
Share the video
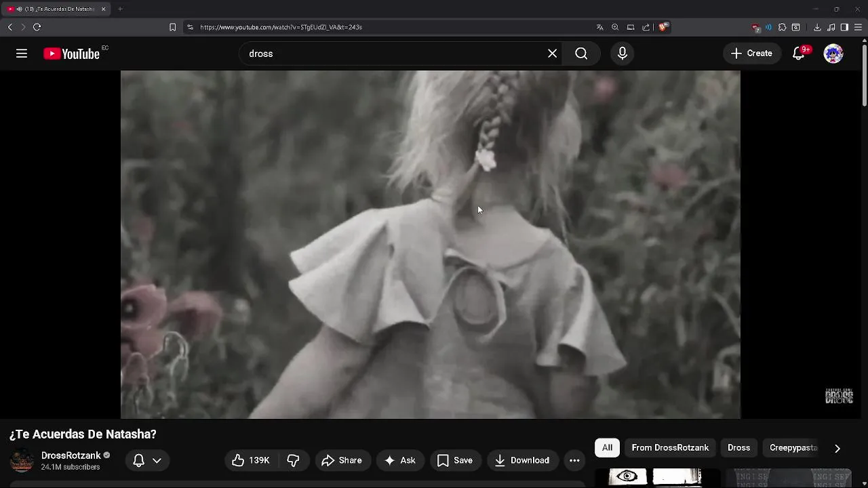pyautogui.click(x=342, y=460)
